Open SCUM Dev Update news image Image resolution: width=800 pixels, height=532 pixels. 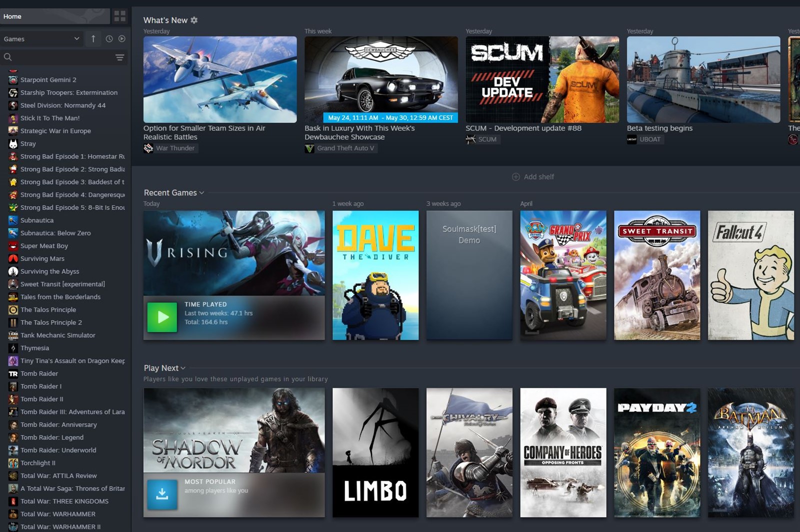(542, 79)
